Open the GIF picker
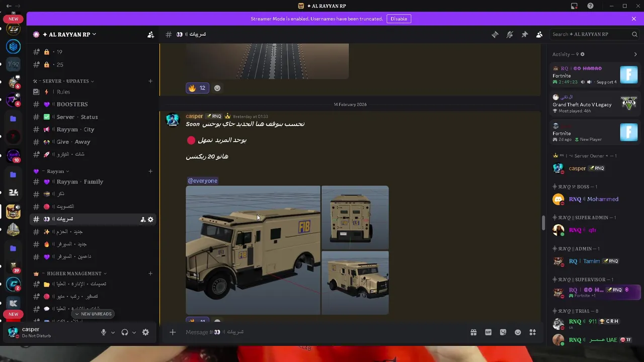Viewport: 644px width, 362px height. coord(488,332)
